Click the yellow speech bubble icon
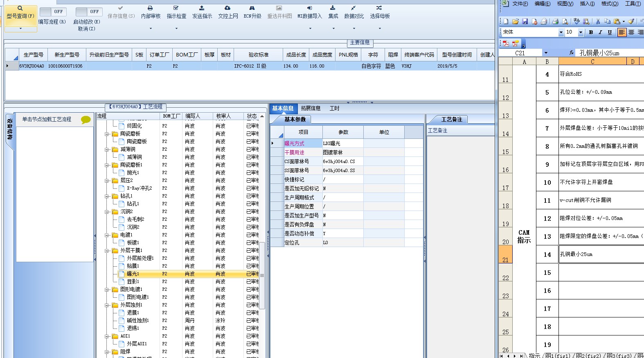 [86, 120]
